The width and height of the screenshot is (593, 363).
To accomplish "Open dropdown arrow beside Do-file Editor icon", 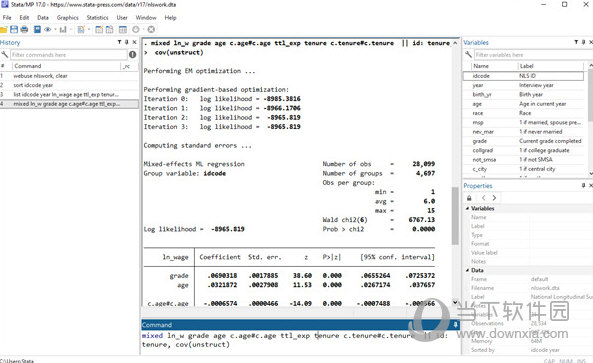I will [88, 29].
